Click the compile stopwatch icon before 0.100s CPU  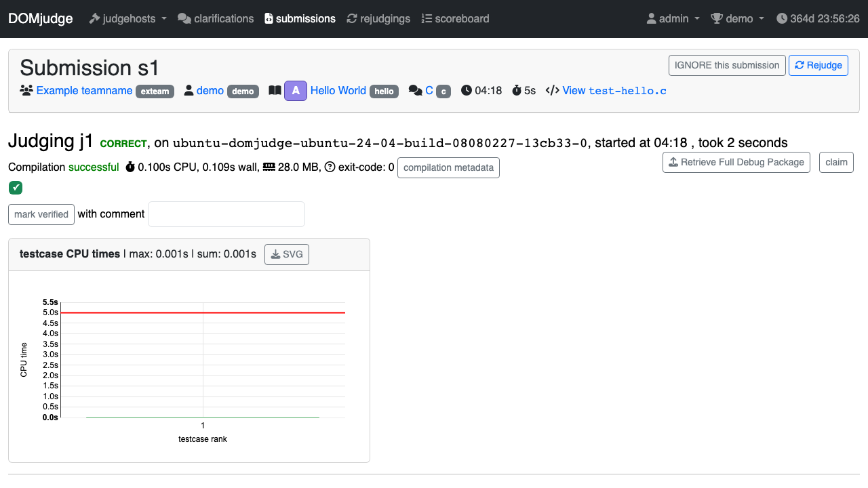pos(130,167)
